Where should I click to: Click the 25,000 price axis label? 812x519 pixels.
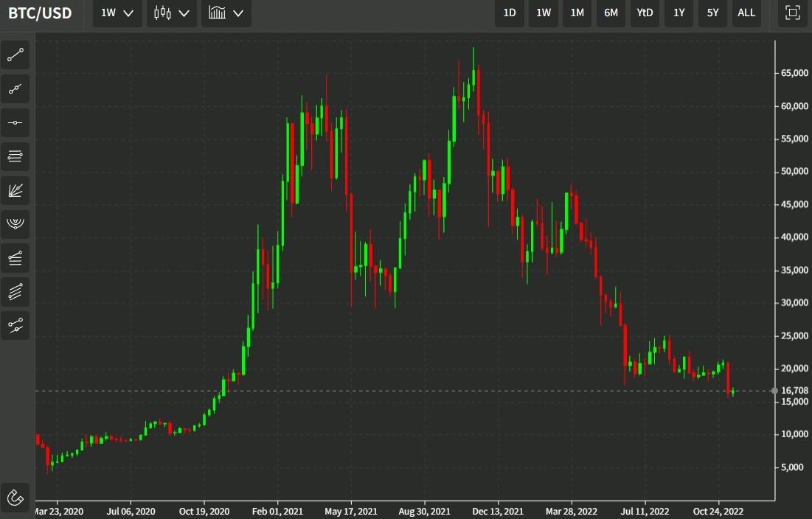pyautogui.click(x=794, y=336)
